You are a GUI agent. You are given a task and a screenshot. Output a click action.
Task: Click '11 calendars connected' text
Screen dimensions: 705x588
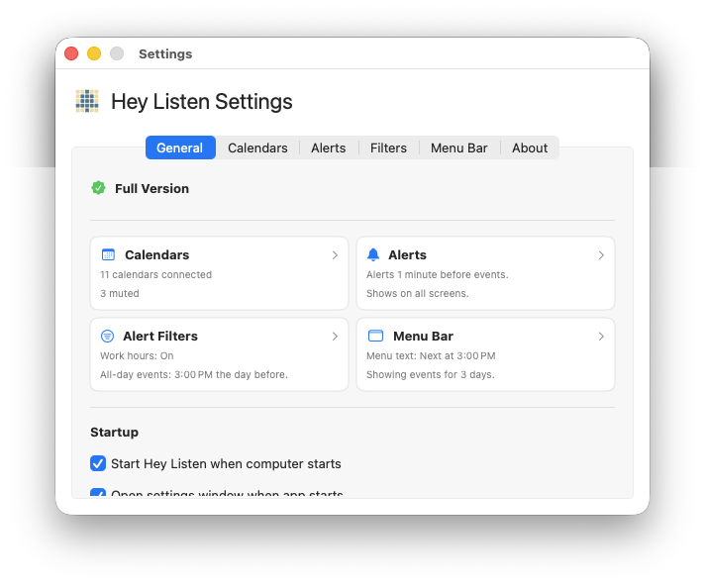point(155,274)
